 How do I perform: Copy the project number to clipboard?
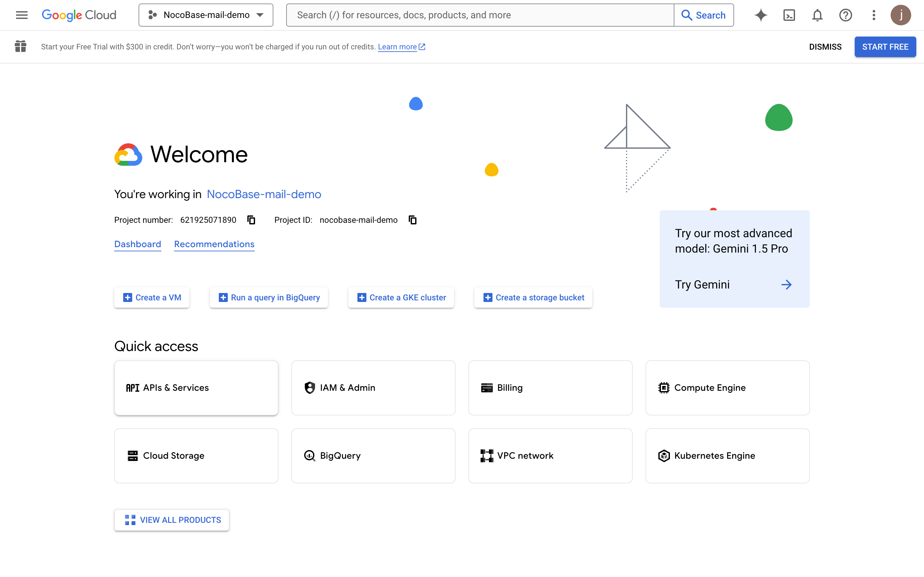tap(251, 220)
